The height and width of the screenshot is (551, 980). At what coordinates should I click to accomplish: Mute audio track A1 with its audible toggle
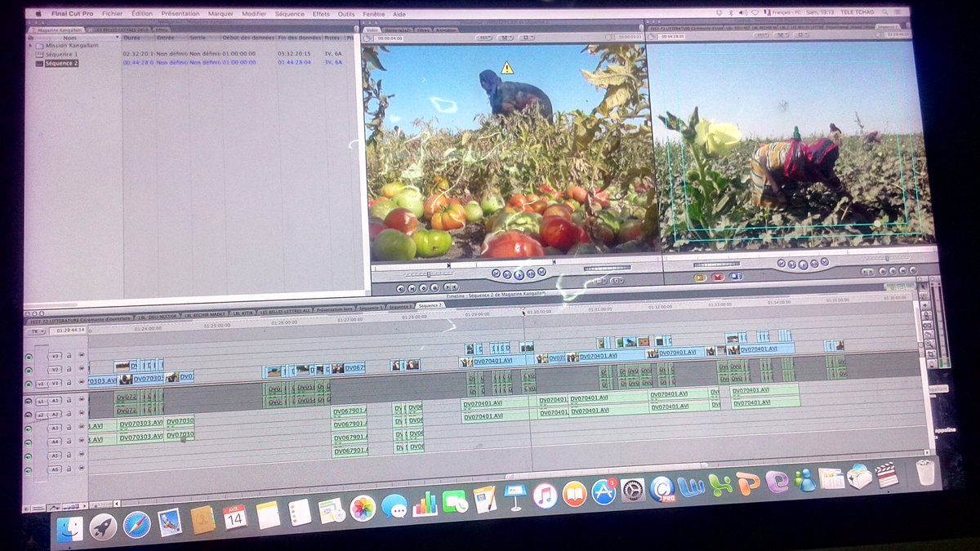tap(29, 402)
